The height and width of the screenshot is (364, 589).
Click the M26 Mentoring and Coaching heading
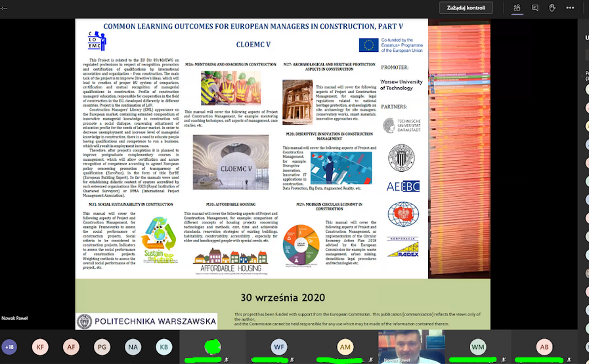(230, 64)
